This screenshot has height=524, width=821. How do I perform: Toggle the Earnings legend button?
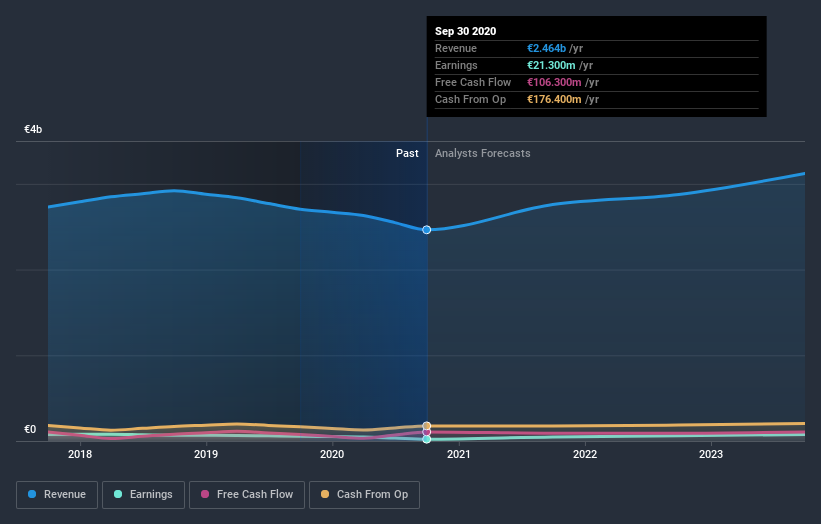coord(143,495)
